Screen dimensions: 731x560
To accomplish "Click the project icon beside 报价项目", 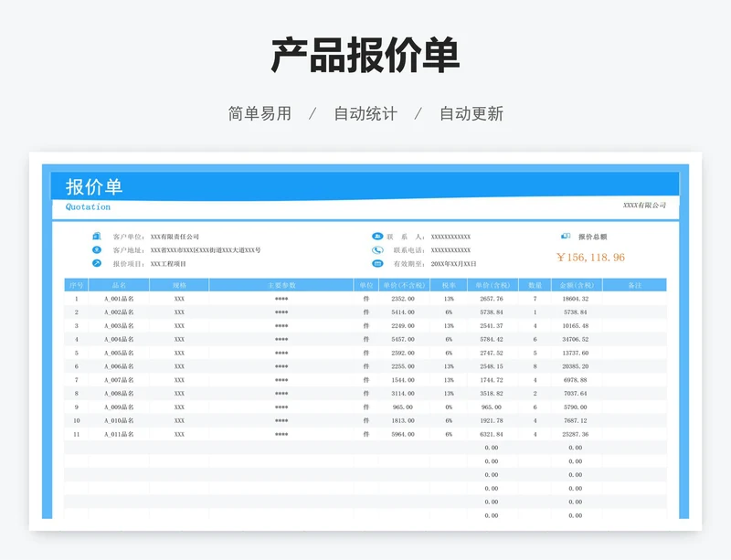I will 97,264.
